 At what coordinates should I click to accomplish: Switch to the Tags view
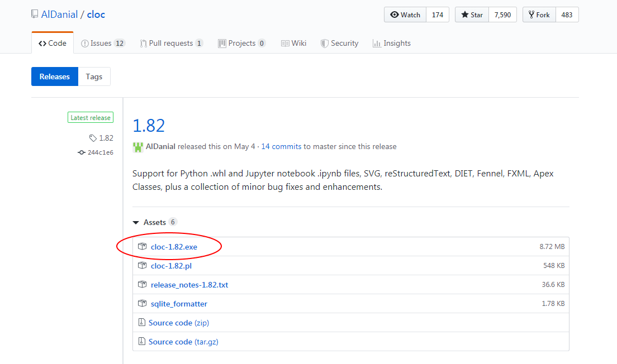click(94, 76)
